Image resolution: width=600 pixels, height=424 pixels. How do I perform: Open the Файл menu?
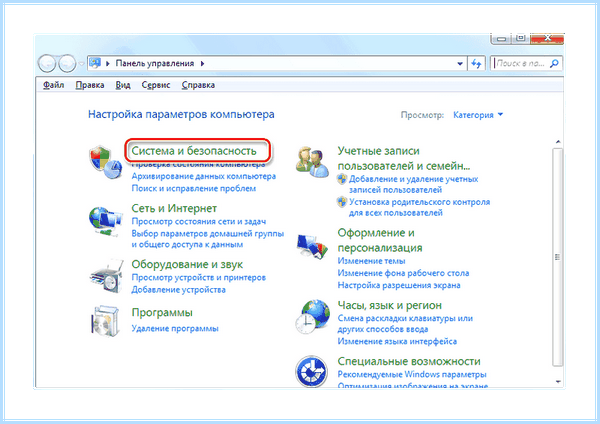pyautogui.click(x=53, y=85)
